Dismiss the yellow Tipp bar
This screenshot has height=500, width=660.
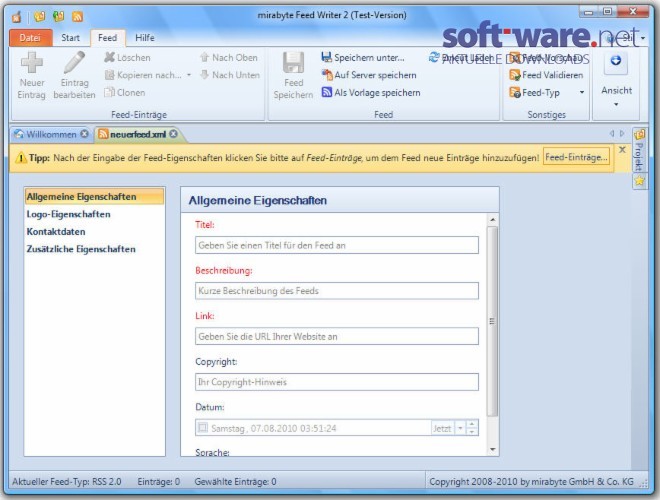pos(623,150)
